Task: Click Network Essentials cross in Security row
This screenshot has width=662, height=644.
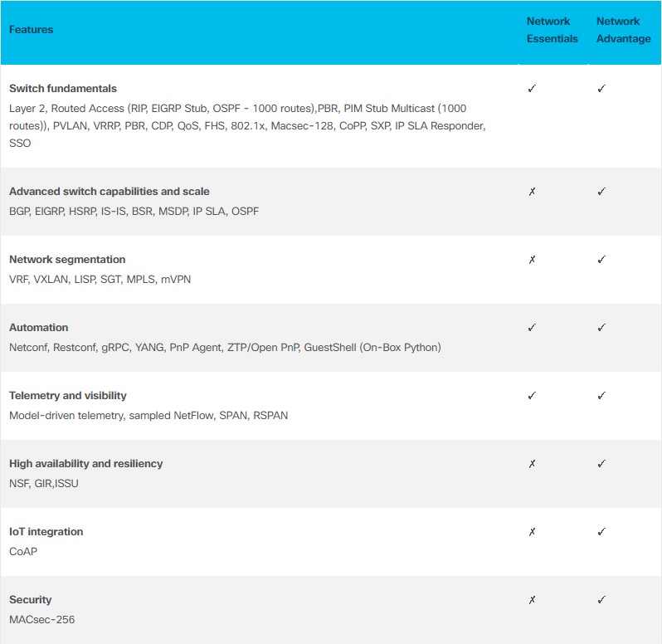Action: pyautogui.click(x=532, y=600)
